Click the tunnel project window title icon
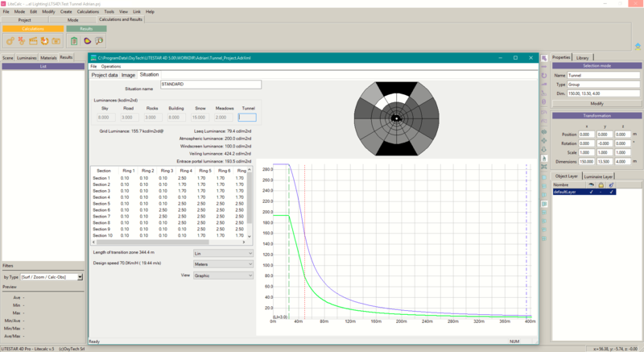This screenshot has width=644, height=352. click(93, 58)
